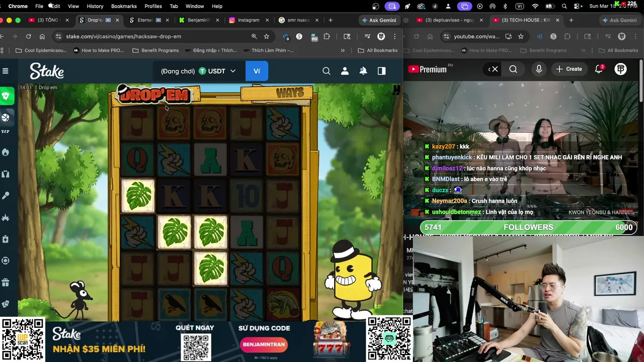Open the Stake sidebar hamburger menu
This screenshot has height=362, width=644.
tap(6, 71)
